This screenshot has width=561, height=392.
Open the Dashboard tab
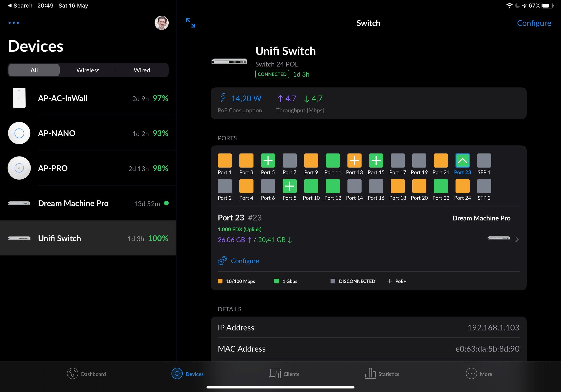[86, 374]
